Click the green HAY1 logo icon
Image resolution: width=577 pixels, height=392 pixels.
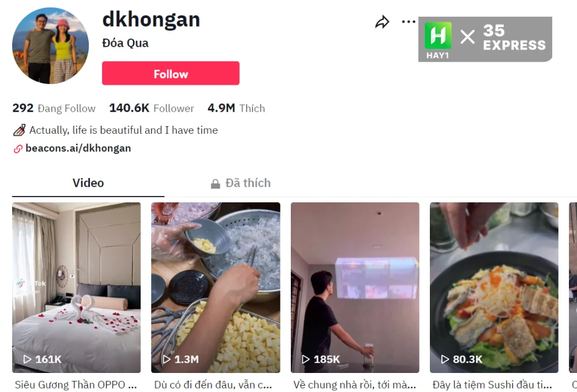pos(438,36)
